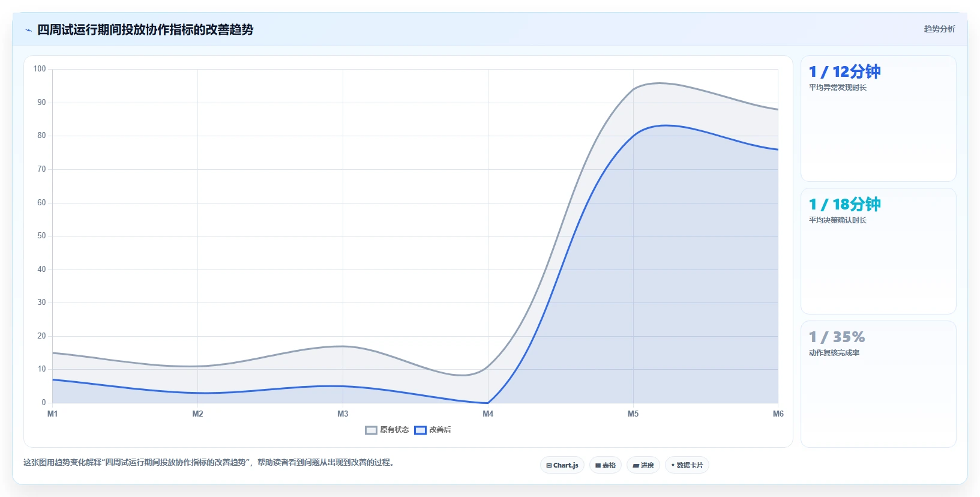Image resolution: width=980 pixels, height=497 pixels.
Task: Open the 1 / 35% metric card
Action: 879,384
